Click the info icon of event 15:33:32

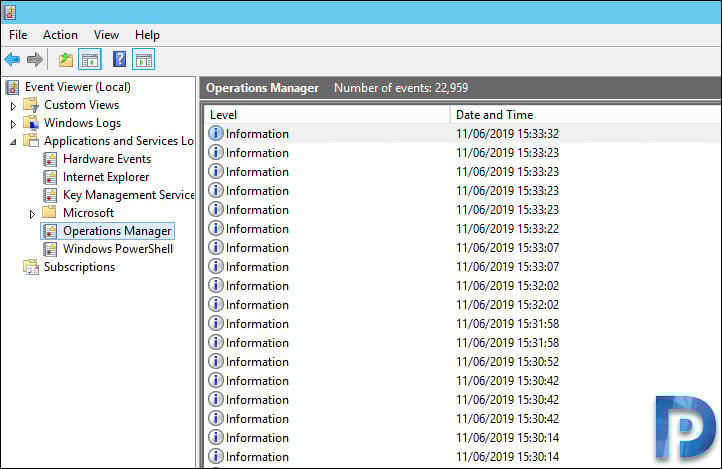[x=215, y=133]
